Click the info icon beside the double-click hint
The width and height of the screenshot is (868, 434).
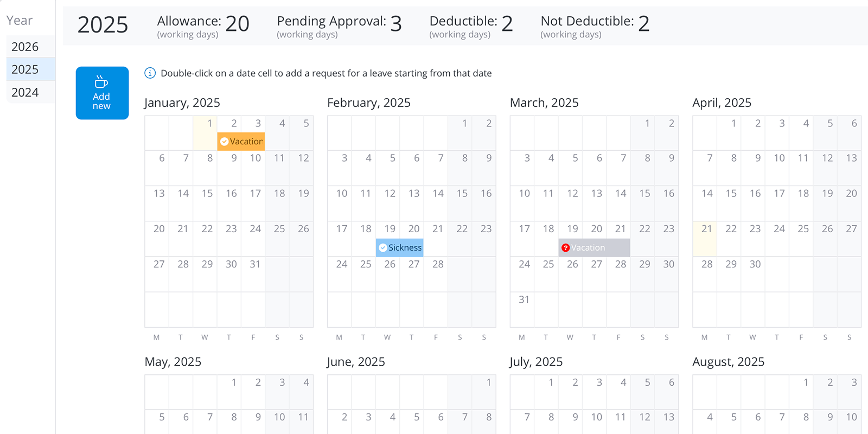(150, 73)
